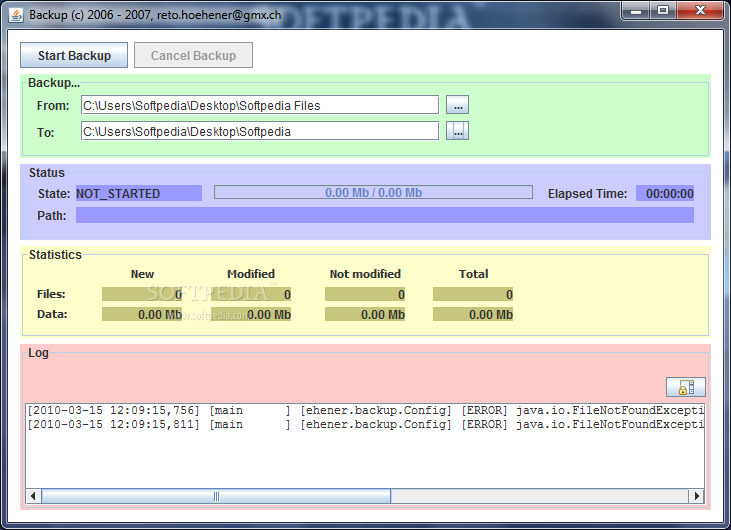Screen dimensions: 731x530
Task: Click the log horizontal scrollbar thumb
Action: tap(216, 496)
